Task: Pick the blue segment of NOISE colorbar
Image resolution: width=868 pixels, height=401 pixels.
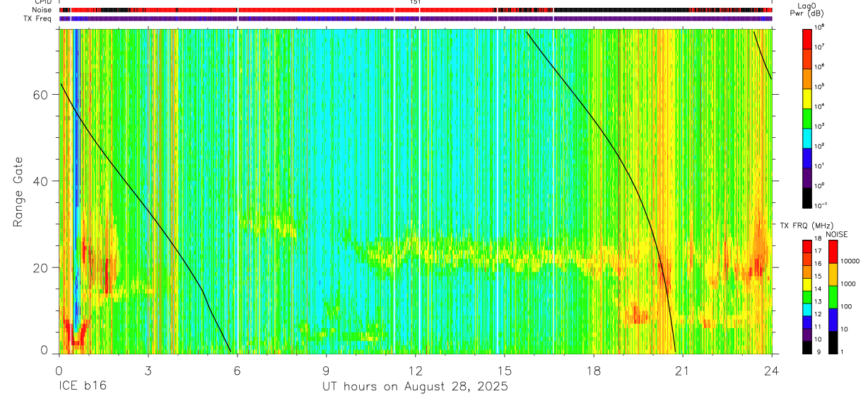Action: coord(833,320)
